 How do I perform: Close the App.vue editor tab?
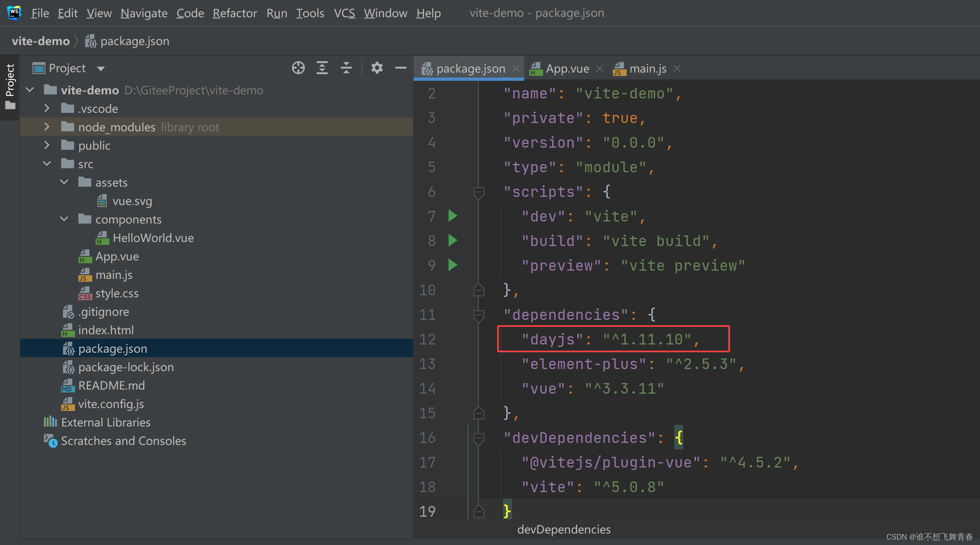(x=600, y=68)
